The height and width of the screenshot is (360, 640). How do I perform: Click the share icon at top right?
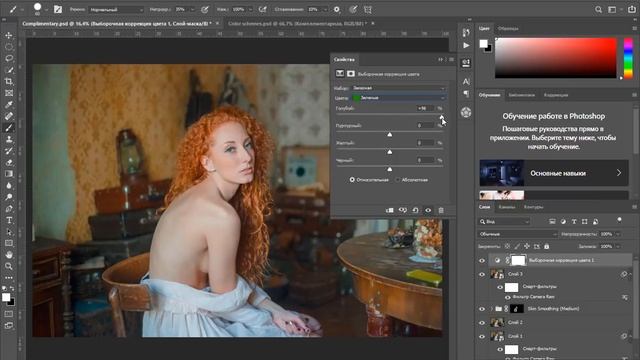pos(631,9)
